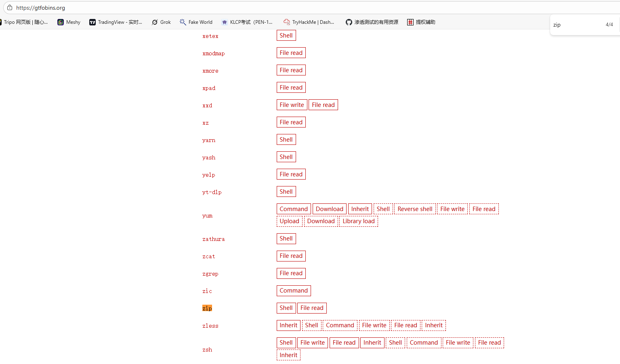Open the highlighted zip binary link
Screen dimensions: 620x364
(207, 308)
